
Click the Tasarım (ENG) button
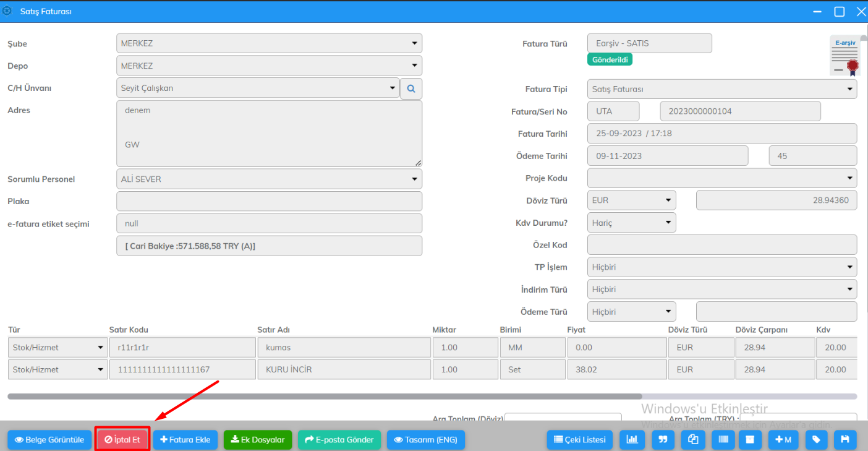(x=425, y=440)
